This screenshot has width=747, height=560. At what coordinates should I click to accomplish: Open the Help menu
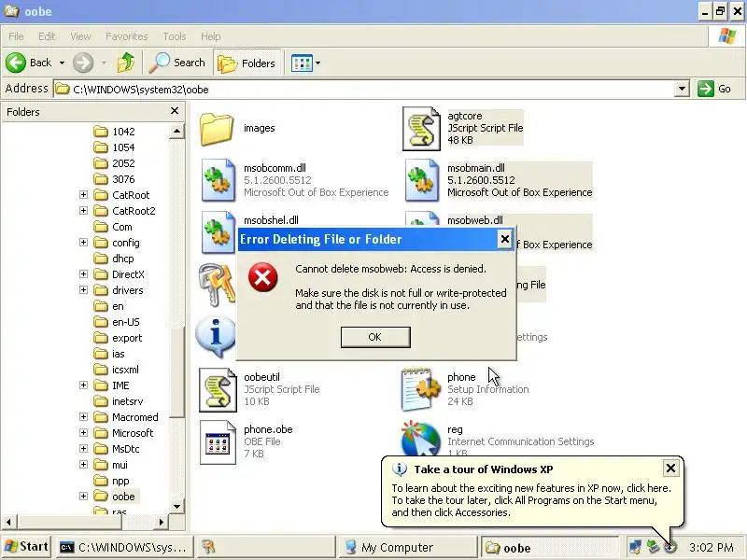click(211, 36)
